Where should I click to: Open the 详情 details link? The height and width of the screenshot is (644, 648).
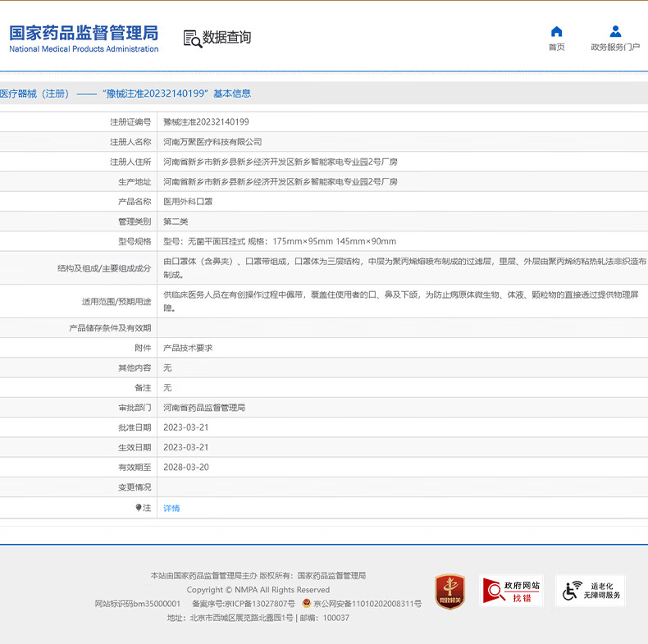click(x=171, y=508)
